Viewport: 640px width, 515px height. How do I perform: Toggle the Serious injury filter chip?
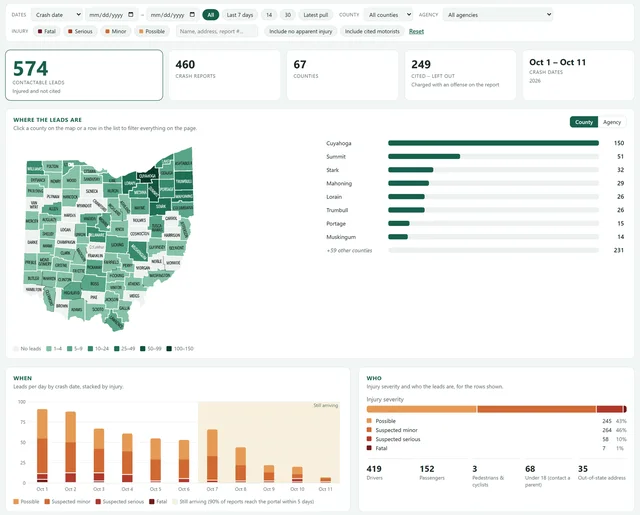80,31
